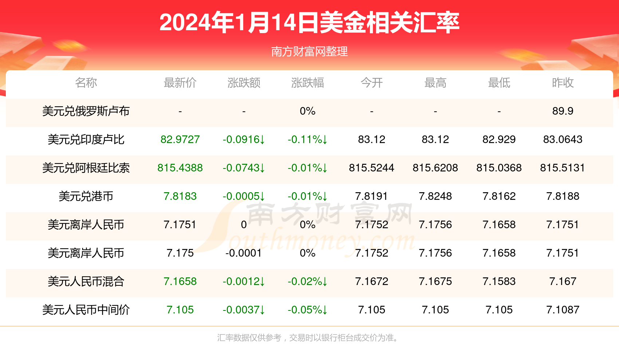This screenshot has height=364, width=619.
Task: Click the HKD highest value 7.8248
Action: 435,196
